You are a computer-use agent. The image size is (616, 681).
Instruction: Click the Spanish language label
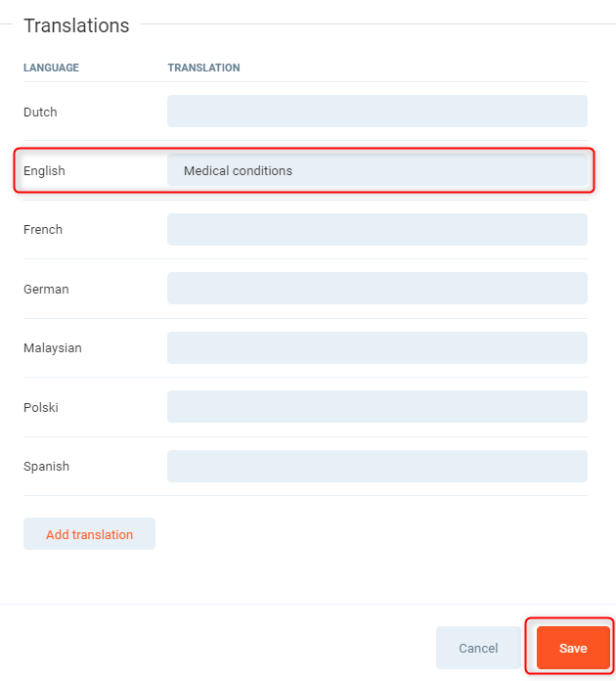tap(46, 466)
